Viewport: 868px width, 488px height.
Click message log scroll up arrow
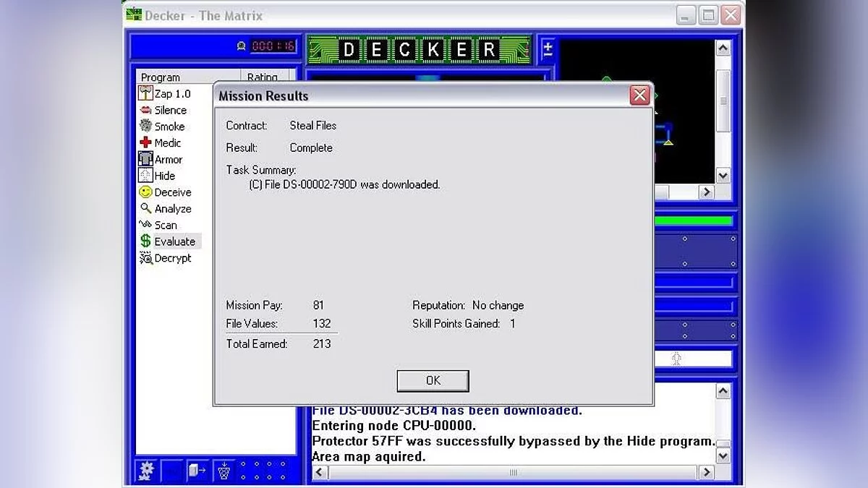coord(723,391)
